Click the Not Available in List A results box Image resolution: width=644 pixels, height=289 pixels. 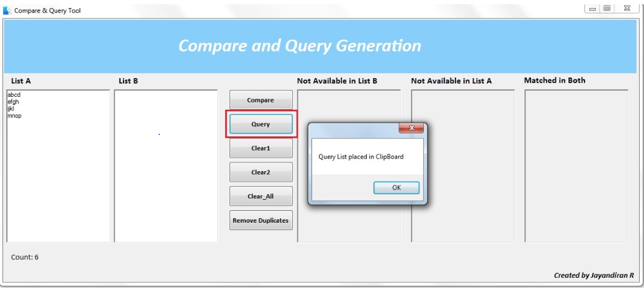463,166
